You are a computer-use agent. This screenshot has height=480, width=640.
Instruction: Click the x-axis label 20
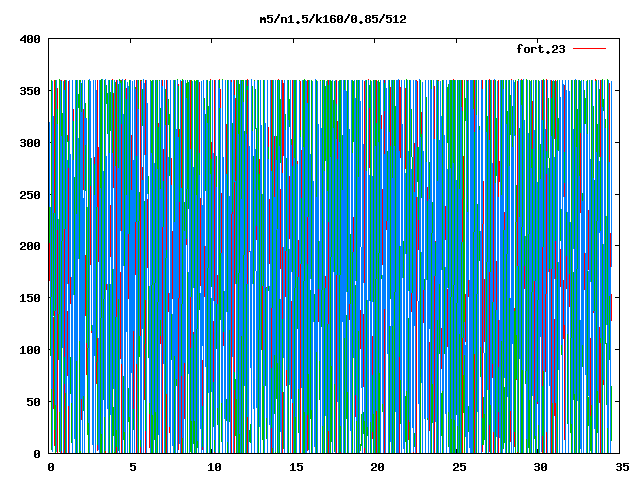[377, 467]
